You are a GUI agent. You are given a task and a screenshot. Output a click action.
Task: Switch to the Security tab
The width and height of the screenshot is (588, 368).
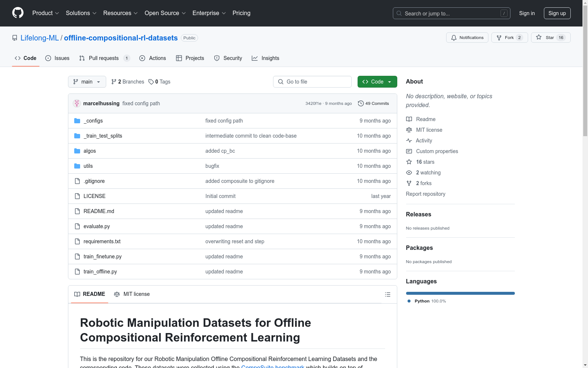tap(228, 58)
